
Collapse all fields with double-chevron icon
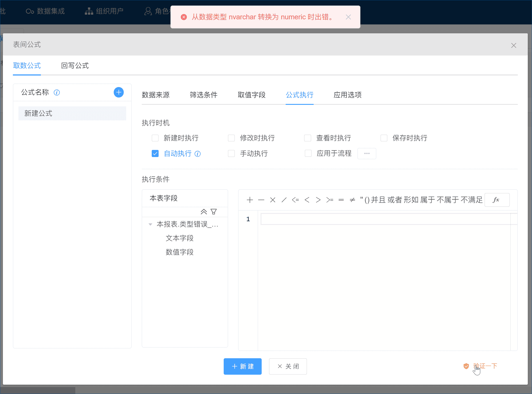coord(203,212)
